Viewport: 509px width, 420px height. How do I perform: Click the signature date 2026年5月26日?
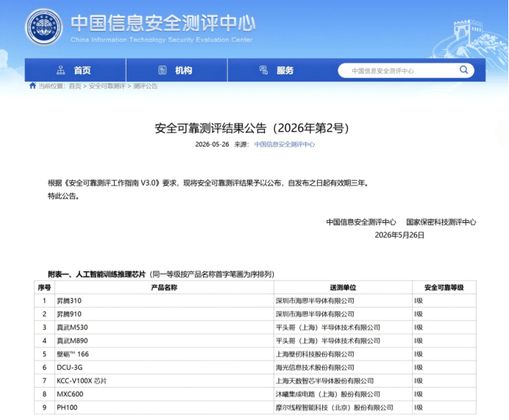pos(399,235)
